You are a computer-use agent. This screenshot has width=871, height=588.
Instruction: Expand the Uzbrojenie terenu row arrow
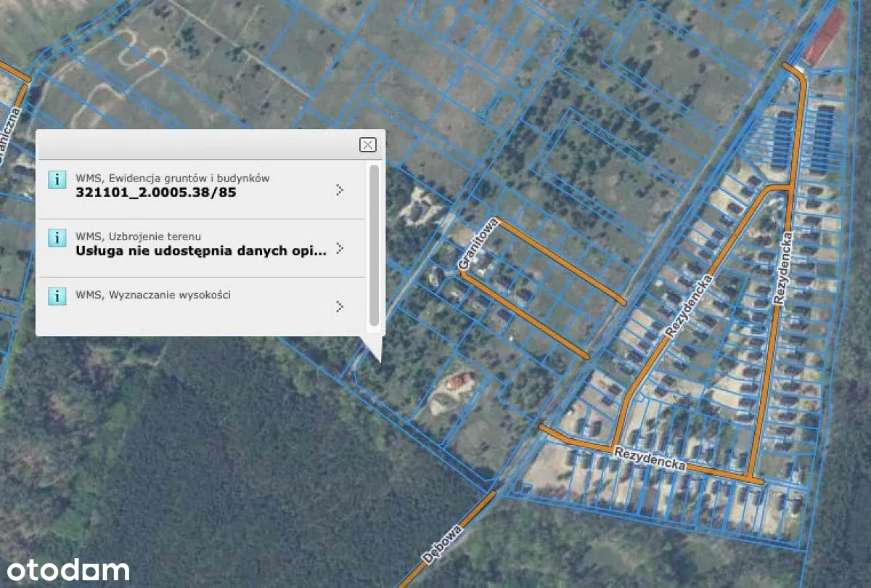tap(339, 249)
